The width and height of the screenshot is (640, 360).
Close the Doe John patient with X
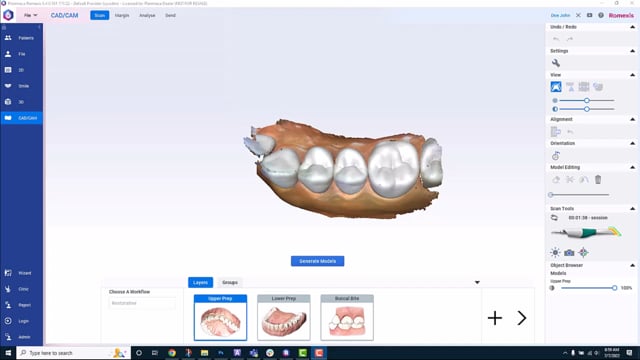(578, 15)
